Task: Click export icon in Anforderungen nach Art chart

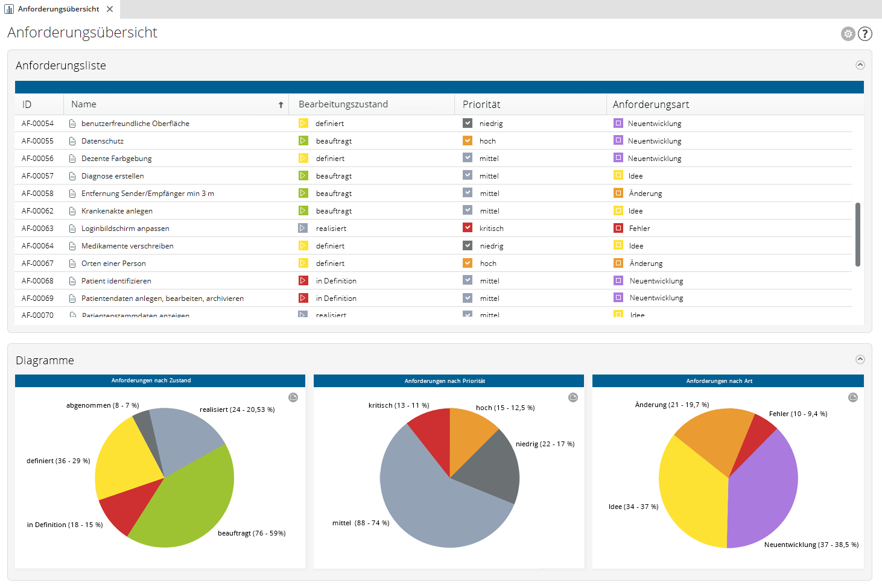Action: coord(853,397)
